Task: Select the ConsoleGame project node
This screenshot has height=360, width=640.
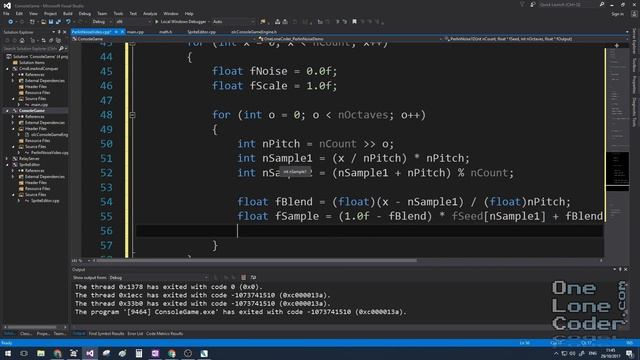Action: tap(31, 111)
